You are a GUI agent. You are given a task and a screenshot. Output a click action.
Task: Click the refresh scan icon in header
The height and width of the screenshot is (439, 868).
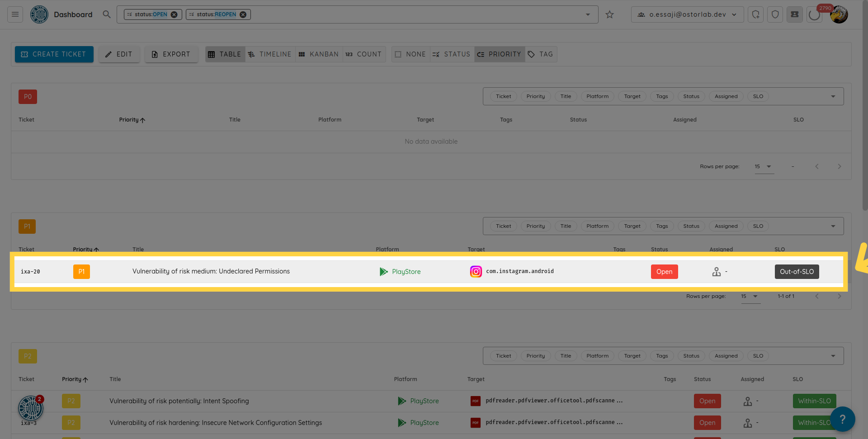click(x=756, y=14)
